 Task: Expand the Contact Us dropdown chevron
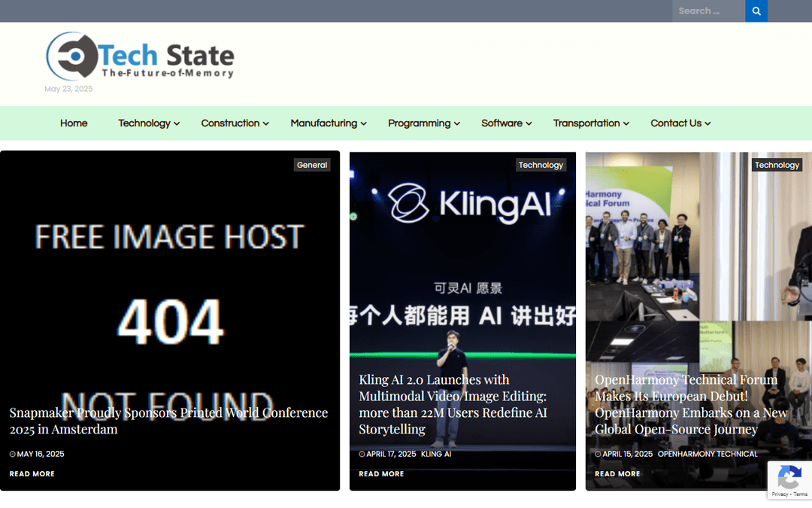pyautogui.click(x=708, y=124)
